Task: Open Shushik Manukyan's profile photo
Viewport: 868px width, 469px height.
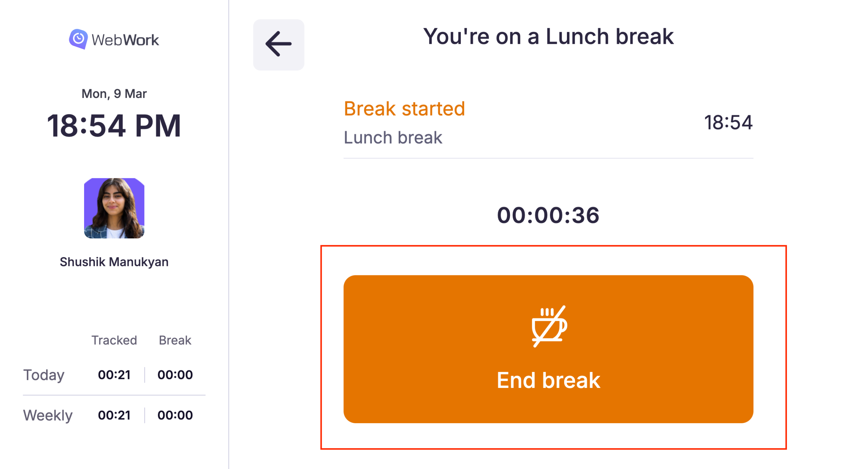Action: (x=114, y=208)
